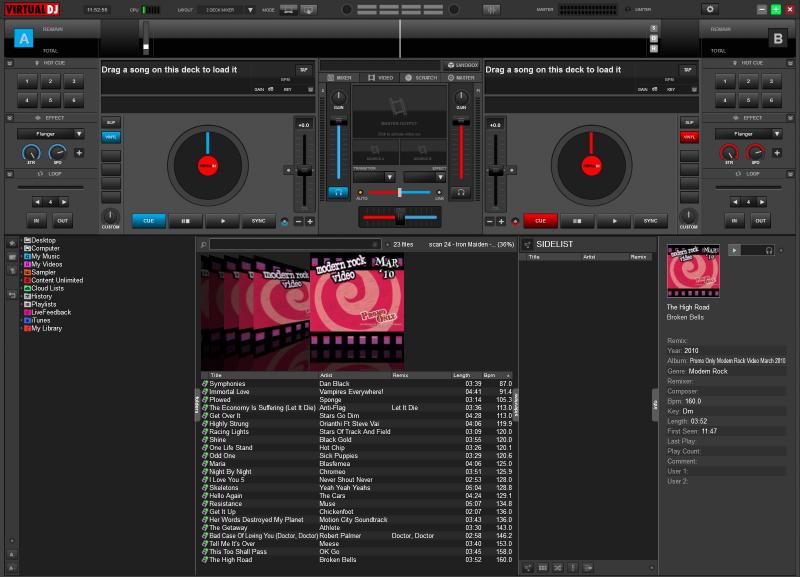
Task: Click the deck A pitch fader
Action: click(304, 171)
